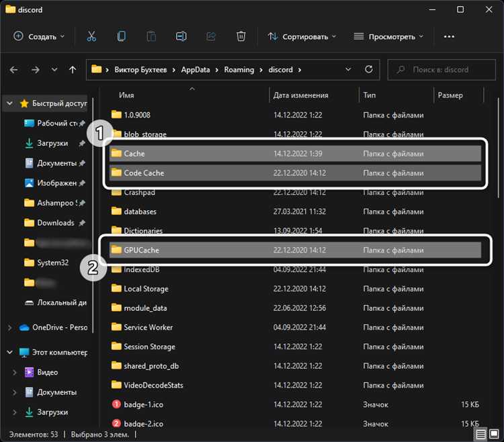Go back with the left arrow
The image size is (504, 442).
click(14, 70)
